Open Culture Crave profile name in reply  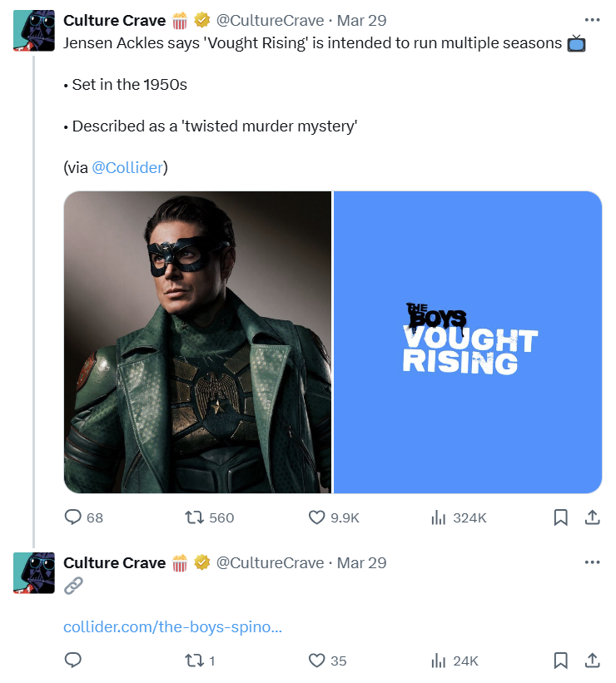point(114,563)
